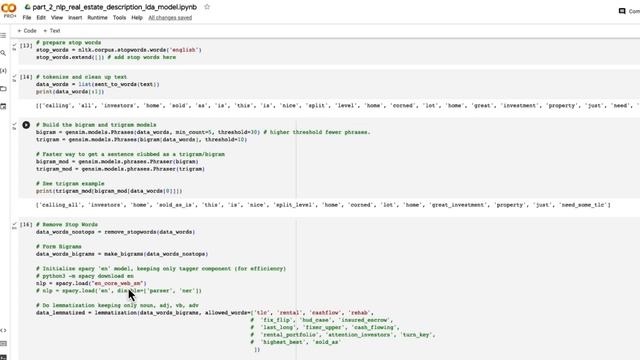Select cell [16] execution indicator

[26, 224]
